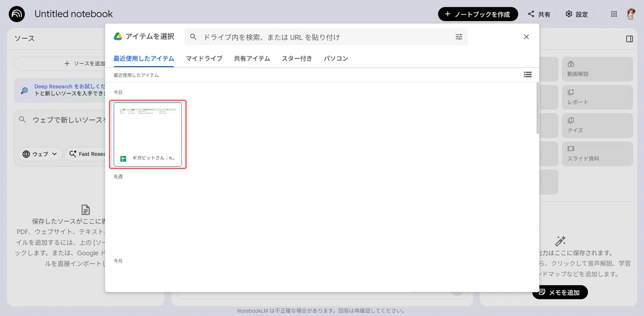Open the Google apps grid icon

[x=614, y=14]
